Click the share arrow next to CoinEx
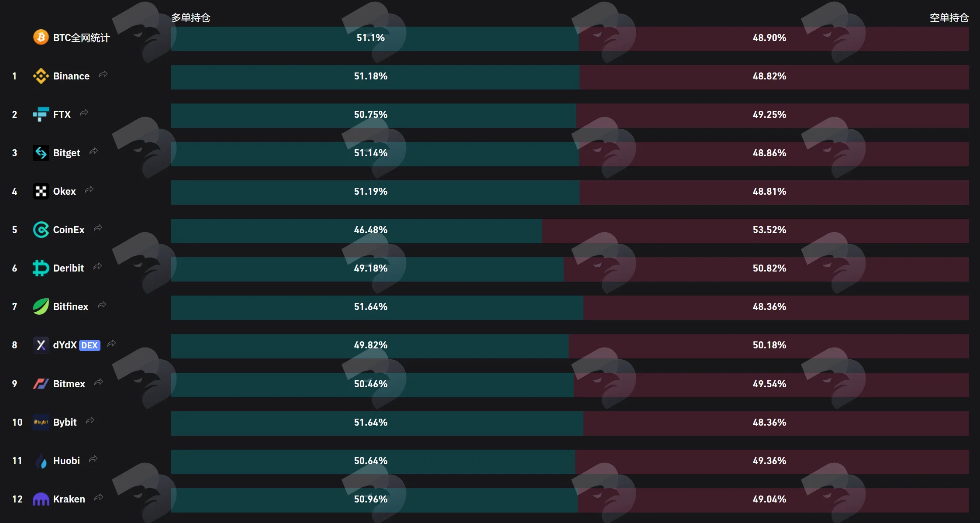980x523 pixels. coord(98,228)
